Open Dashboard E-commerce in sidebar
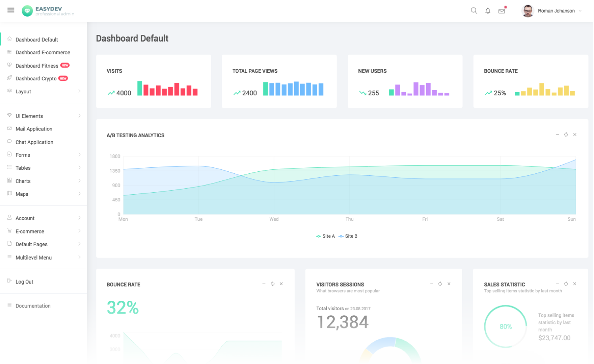The width and height of the screenshot is (594, 364). (x=44, y=53)
